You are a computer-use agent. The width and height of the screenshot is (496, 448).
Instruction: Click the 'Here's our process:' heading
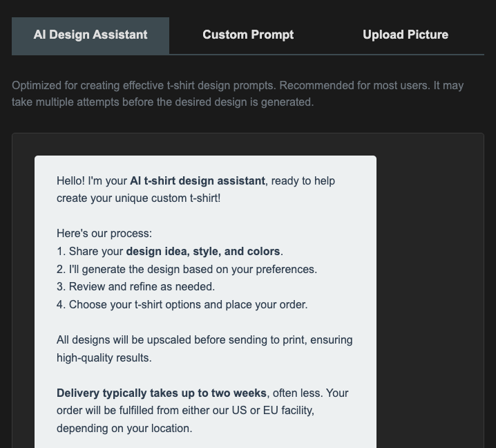[x=104, y=234]
